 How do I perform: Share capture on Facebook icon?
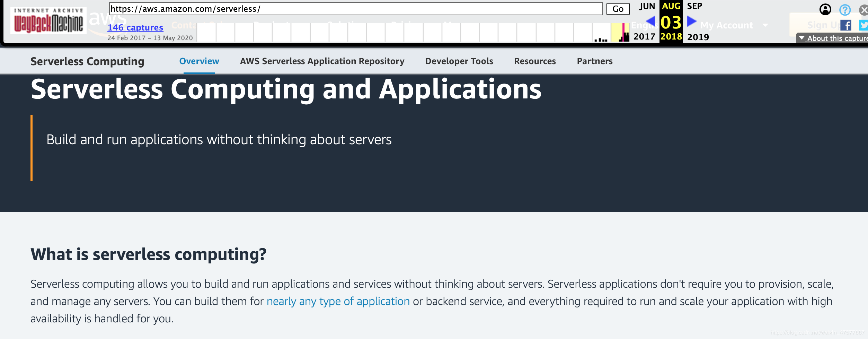[x=845, y=25]
